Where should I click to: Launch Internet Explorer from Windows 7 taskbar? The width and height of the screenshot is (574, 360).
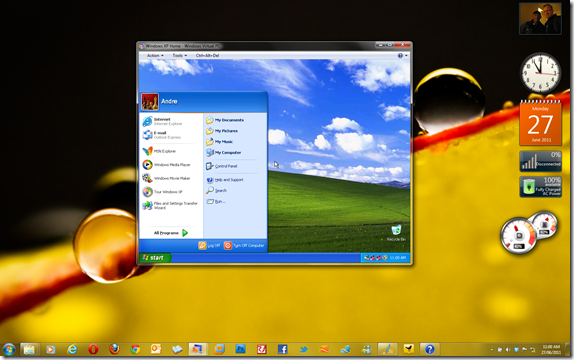(x=72, y=350)
